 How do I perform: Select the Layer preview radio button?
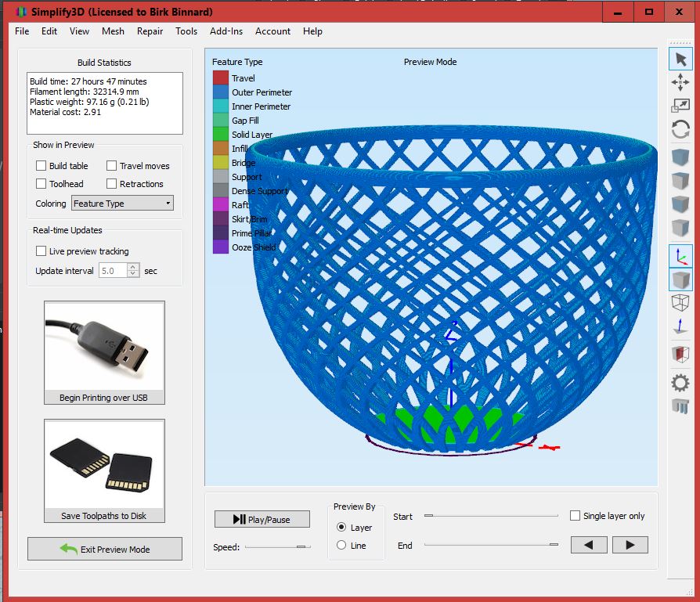pos(341,527)
